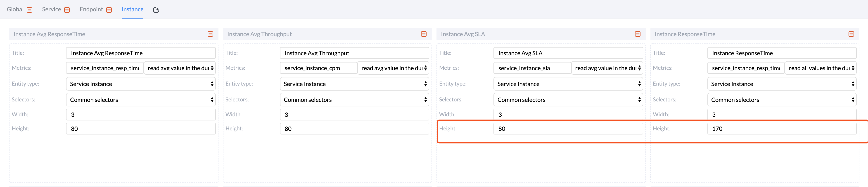Click the remove icon next to Endpoint tab
The image size is (868, 187).
(109, 10)
